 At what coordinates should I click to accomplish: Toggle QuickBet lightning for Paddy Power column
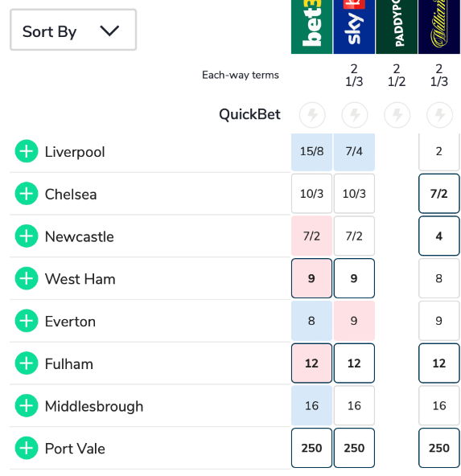pos(397,115)
